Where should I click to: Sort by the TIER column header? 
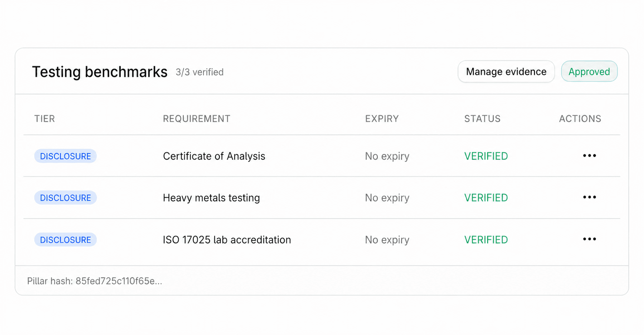coord(44,119)
